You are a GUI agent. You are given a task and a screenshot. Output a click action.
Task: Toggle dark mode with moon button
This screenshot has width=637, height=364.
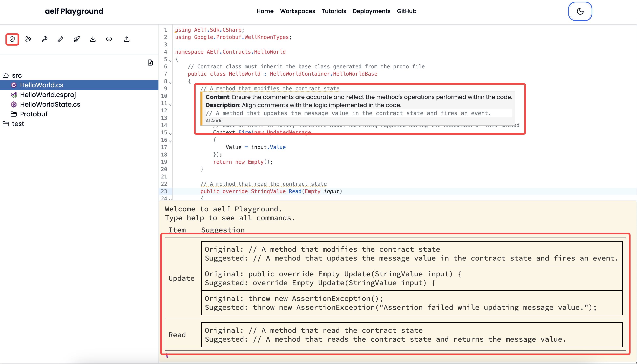(580, 11)
